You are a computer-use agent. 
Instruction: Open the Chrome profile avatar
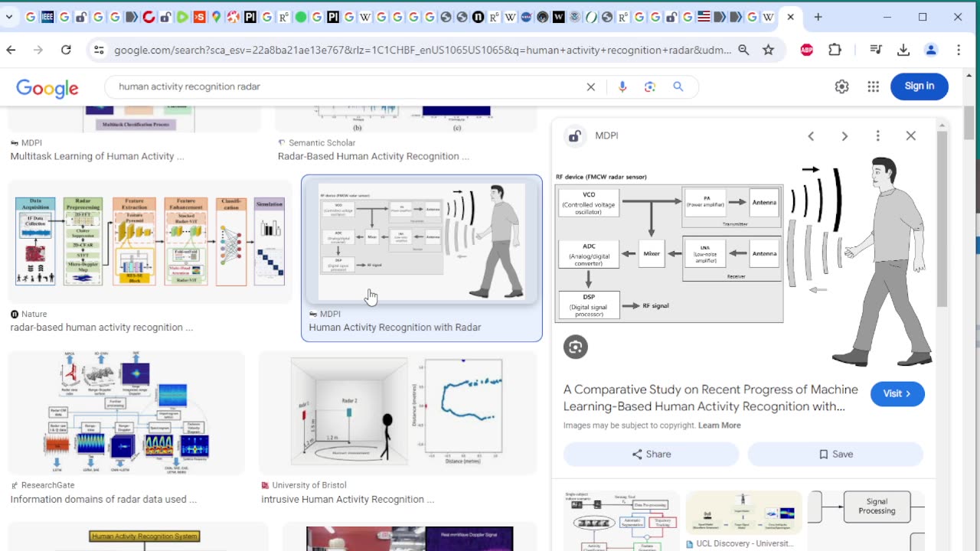[931, 50]
